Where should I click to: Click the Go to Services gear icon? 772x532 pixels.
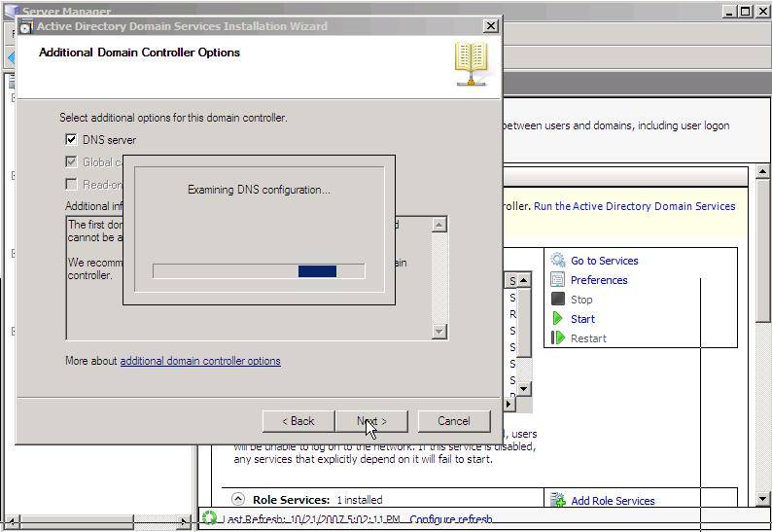[558, 260]
